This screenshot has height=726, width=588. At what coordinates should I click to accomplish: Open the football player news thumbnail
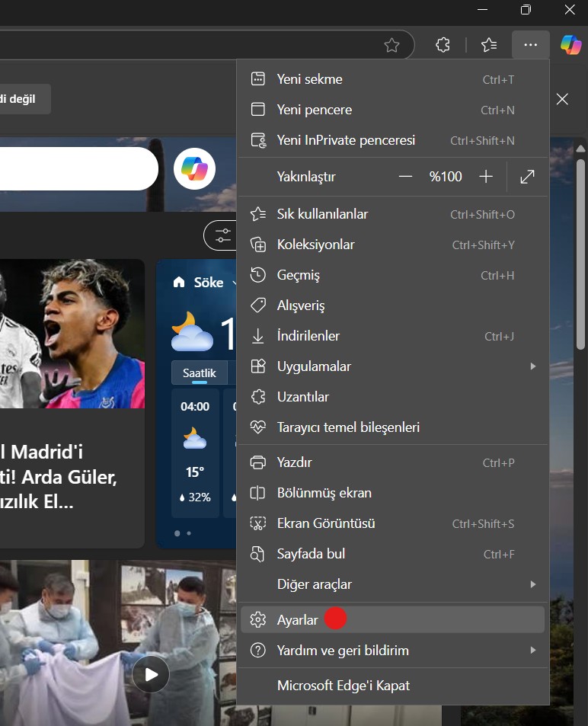coord(72,334)
